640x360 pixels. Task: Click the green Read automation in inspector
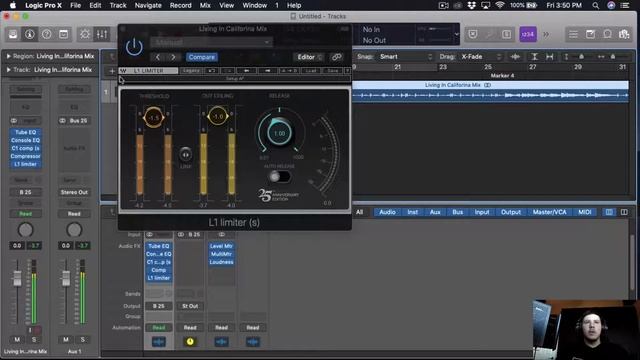[25, 214]
